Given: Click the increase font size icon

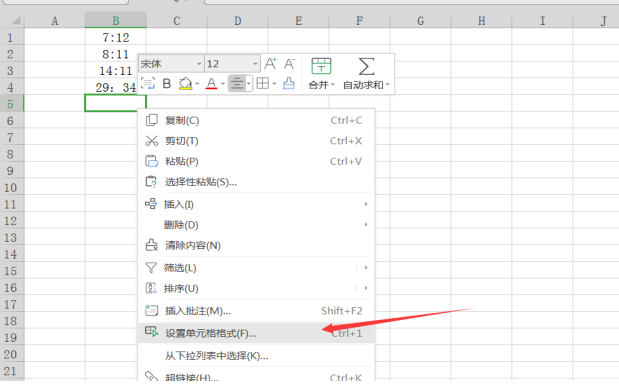Looking at the screenshot, I should (x=270, y=64).
